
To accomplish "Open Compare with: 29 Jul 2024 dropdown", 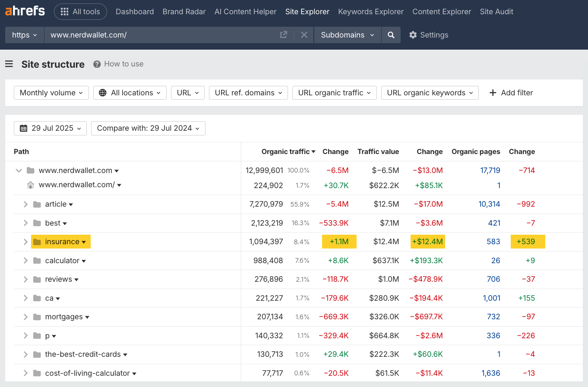I will (x=148, y=128).
